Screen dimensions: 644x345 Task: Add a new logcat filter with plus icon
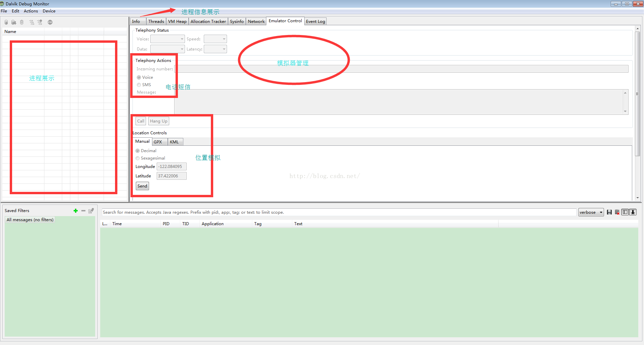[x=76, y=211]
